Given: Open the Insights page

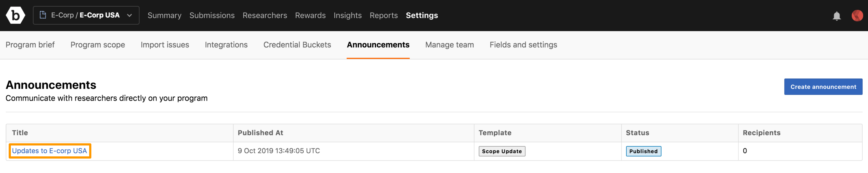Looking at the screenshot, I should pyautogui.click(x=348, y=15).
